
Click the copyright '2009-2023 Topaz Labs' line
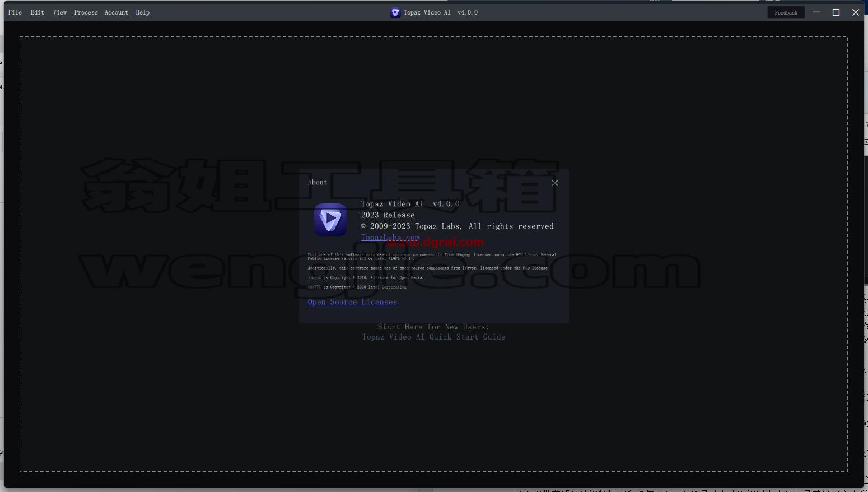(457, 226)
